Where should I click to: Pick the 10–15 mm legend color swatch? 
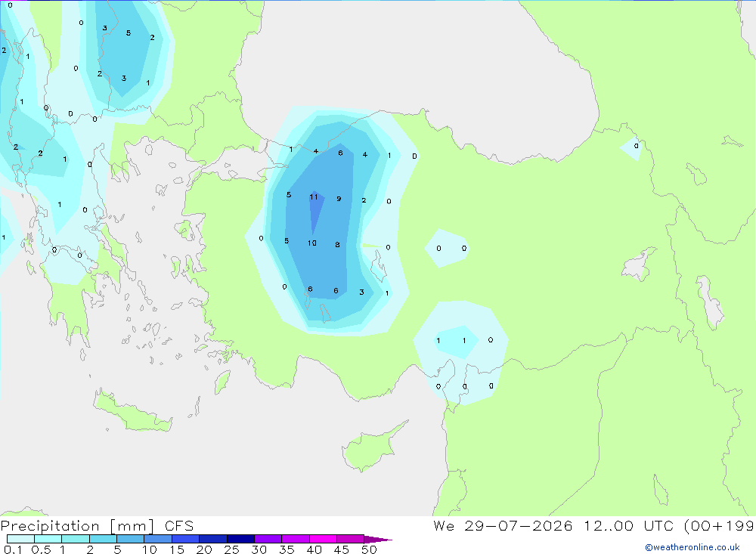pos(158,539)
